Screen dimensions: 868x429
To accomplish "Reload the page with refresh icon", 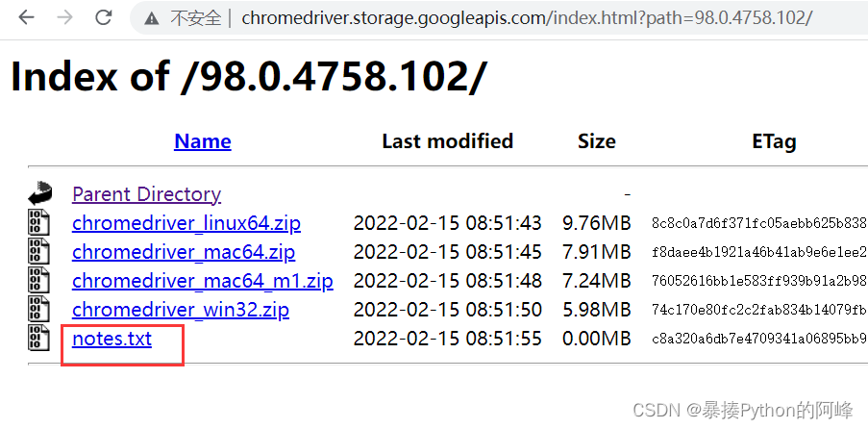I will coord(104,17).
